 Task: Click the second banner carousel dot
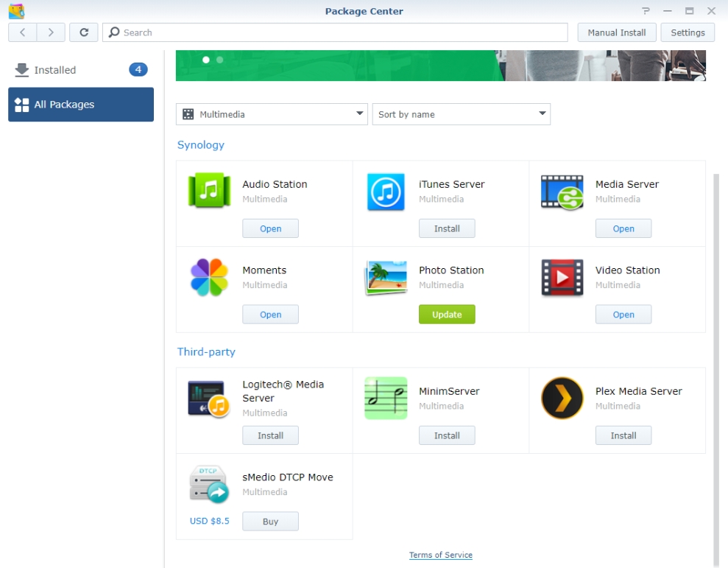point(219,60)
